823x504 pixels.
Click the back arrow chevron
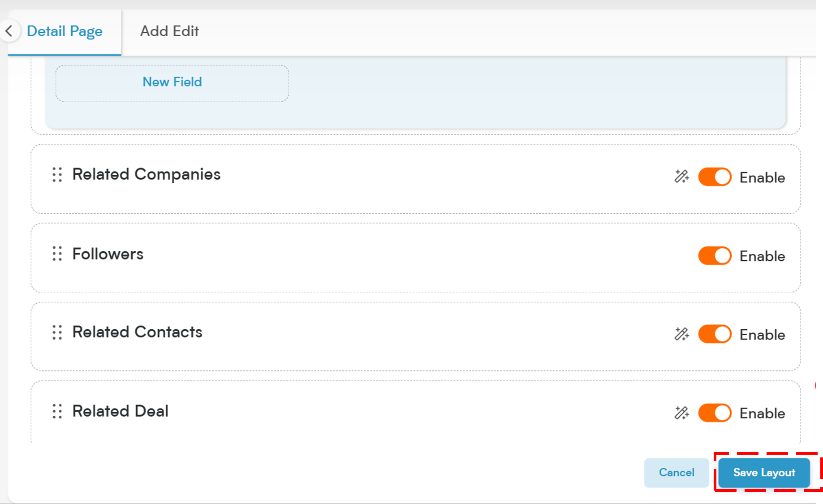(x=9, y=31)
